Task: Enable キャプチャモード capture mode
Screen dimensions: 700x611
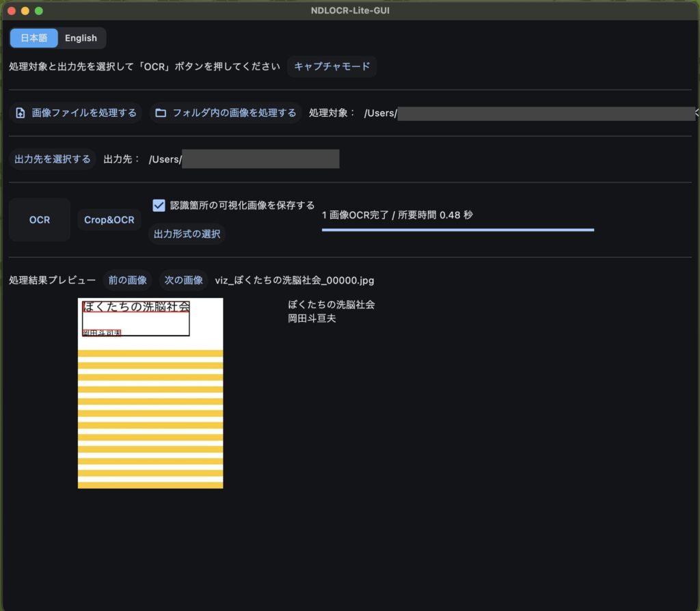Action: coord(332,66)
